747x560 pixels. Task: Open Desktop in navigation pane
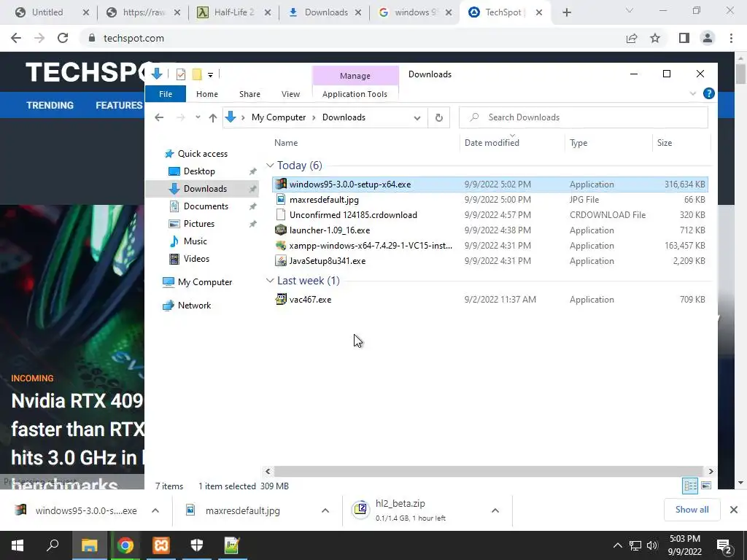pyautogui.click(x=199, y=171)
